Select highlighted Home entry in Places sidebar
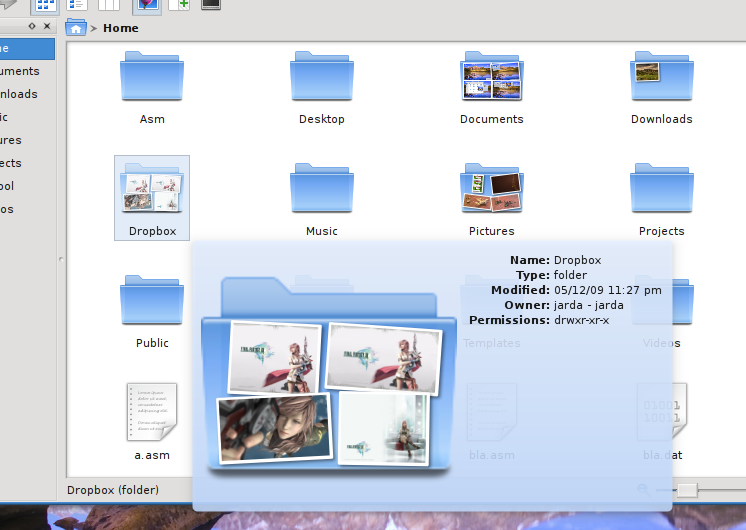746x530 pixels. [27, 49]
